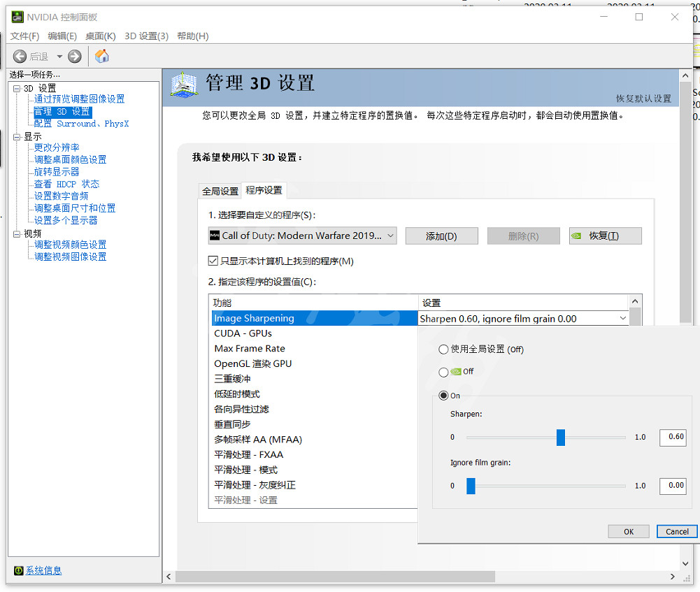Click the back history dropdown arrow

[59, 57]
